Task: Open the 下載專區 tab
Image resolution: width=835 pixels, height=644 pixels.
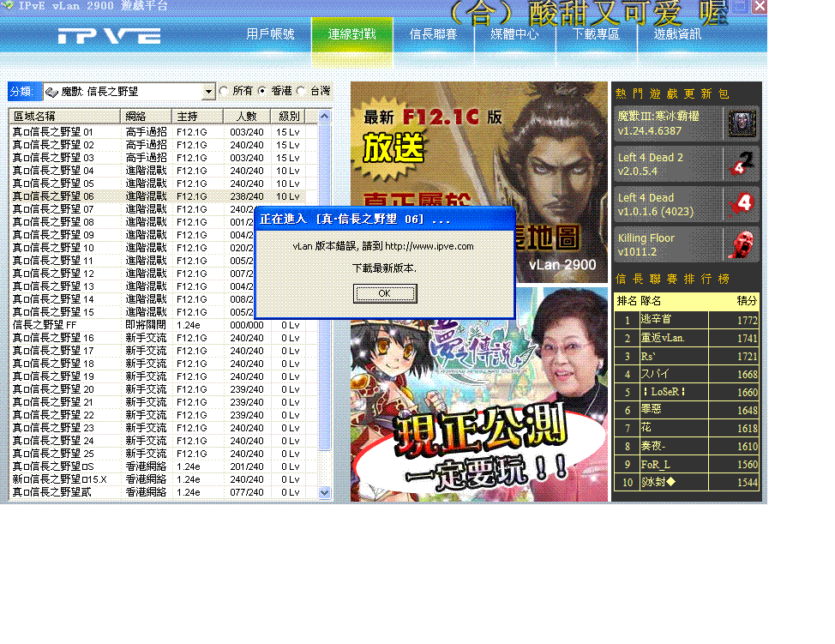Action: pos(596,34)
